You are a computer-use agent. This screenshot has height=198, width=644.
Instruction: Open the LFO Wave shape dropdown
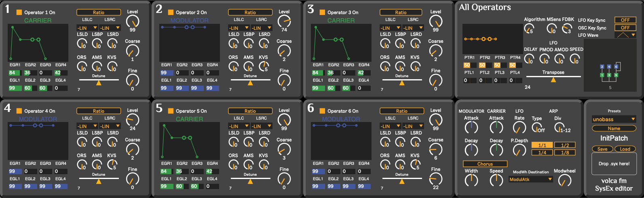pos(625,35)
